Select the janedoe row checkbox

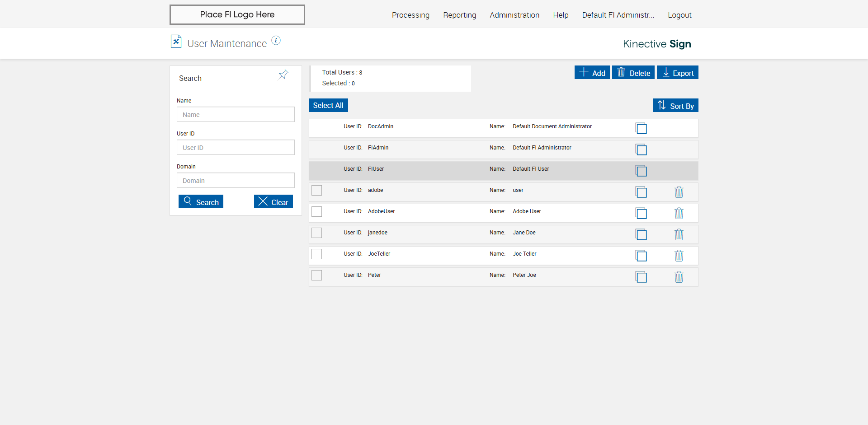(317, 233)
